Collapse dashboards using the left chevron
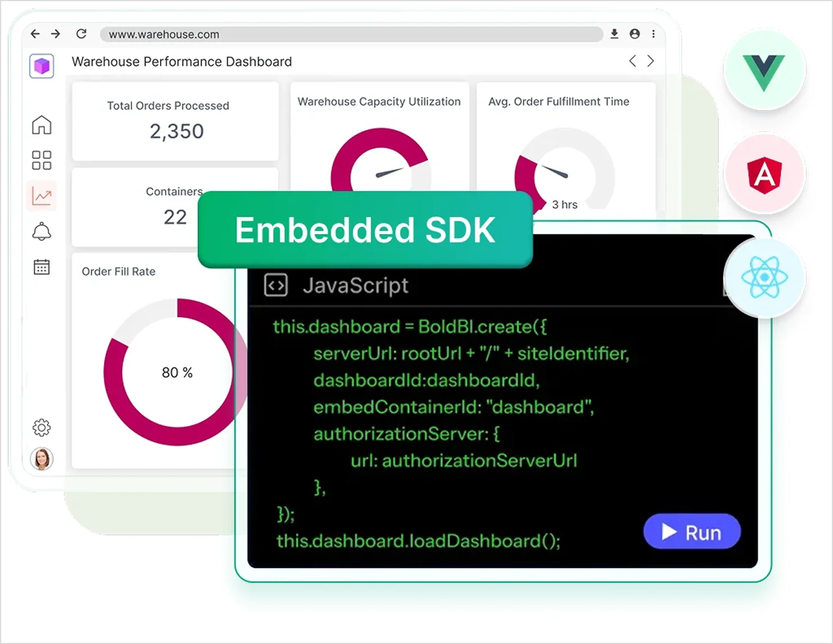This screenshot has height=644, width=833. click(x=632, y=61)
